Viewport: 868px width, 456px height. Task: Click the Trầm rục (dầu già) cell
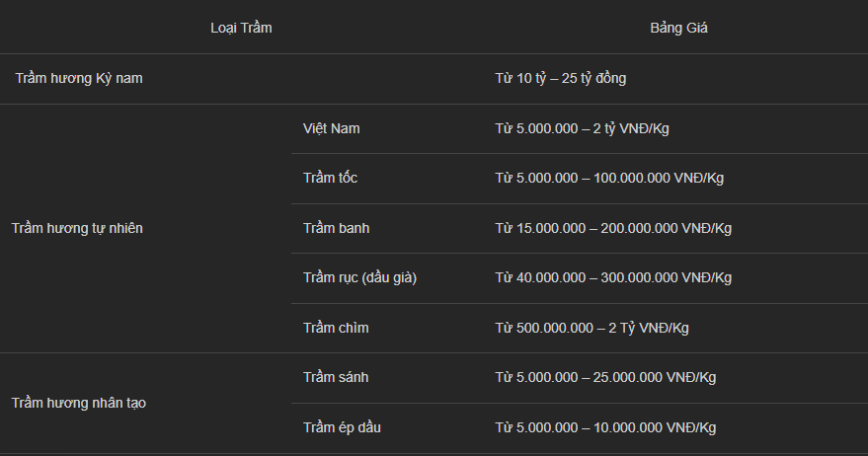[359, 277]
